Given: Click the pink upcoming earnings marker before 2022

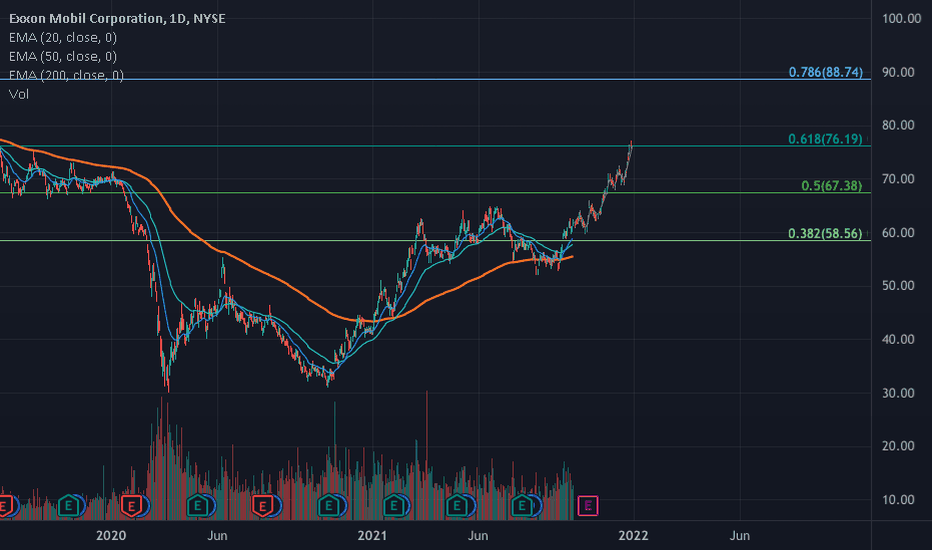Looking at the screenshot, I should pyautogui.click(x=588, y=506).
